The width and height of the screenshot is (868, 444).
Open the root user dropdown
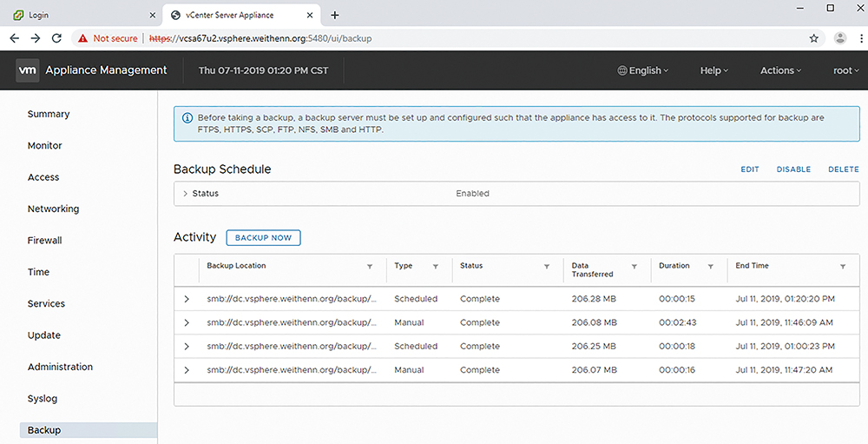845,70
